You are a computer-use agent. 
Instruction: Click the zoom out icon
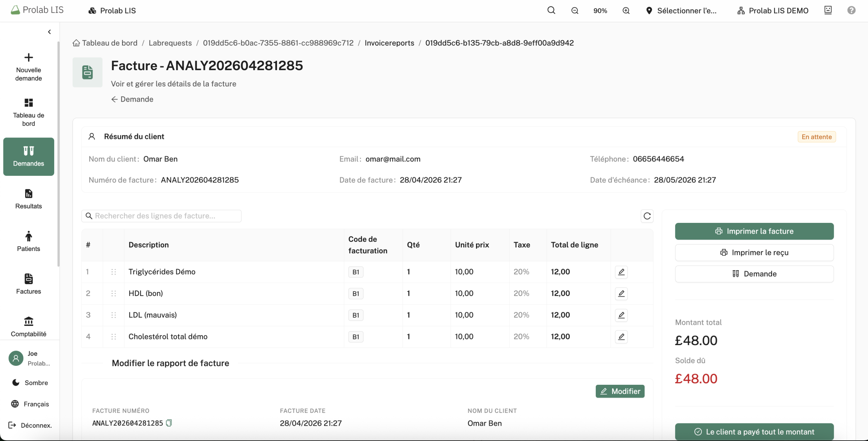click(x=575, y=10)
